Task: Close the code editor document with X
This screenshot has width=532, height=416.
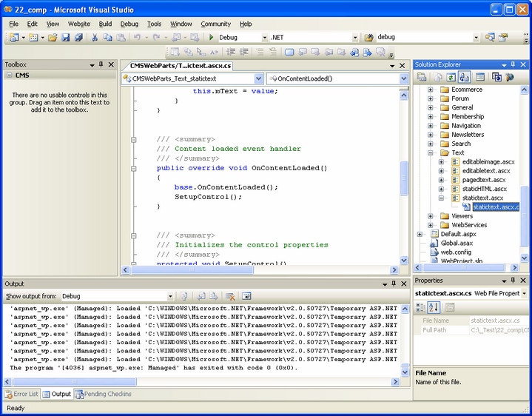Action: [x=402, y=65]
